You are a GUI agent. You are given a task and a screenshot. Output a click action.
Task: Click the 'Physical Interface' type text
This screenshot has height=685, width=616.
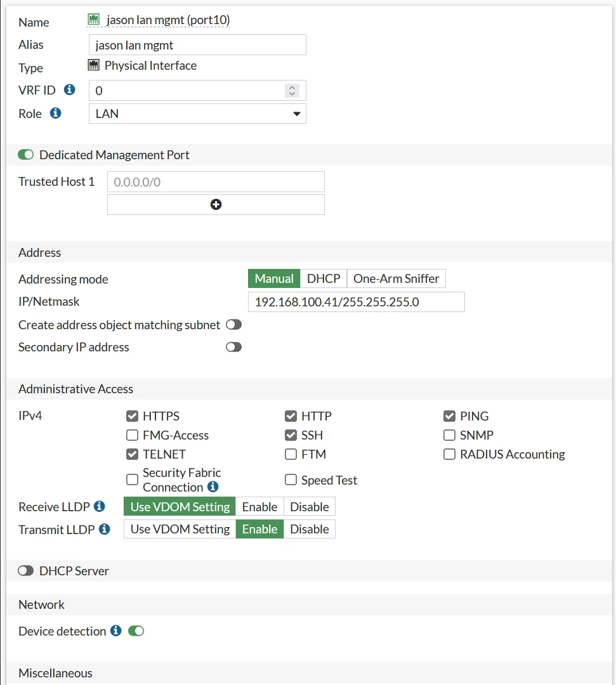click(150, 65)
